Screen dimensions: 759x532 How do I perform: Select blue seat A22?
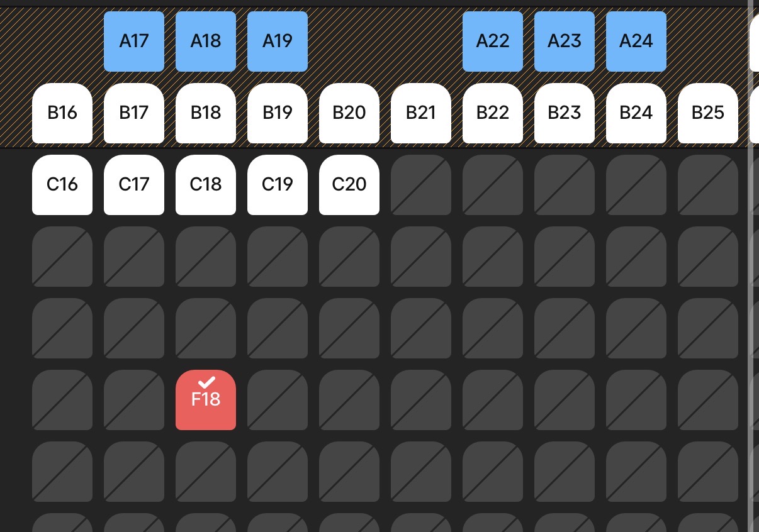click(x=493, y=42)
